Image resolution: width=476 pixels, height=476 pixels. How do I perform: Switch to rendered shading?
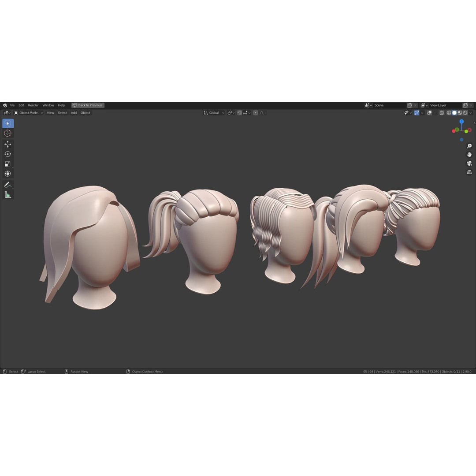pos(465,113)
